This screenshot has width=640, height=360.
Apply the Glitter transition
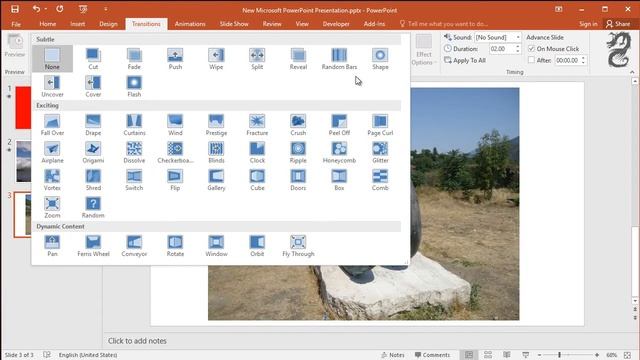tap(380, 152)
